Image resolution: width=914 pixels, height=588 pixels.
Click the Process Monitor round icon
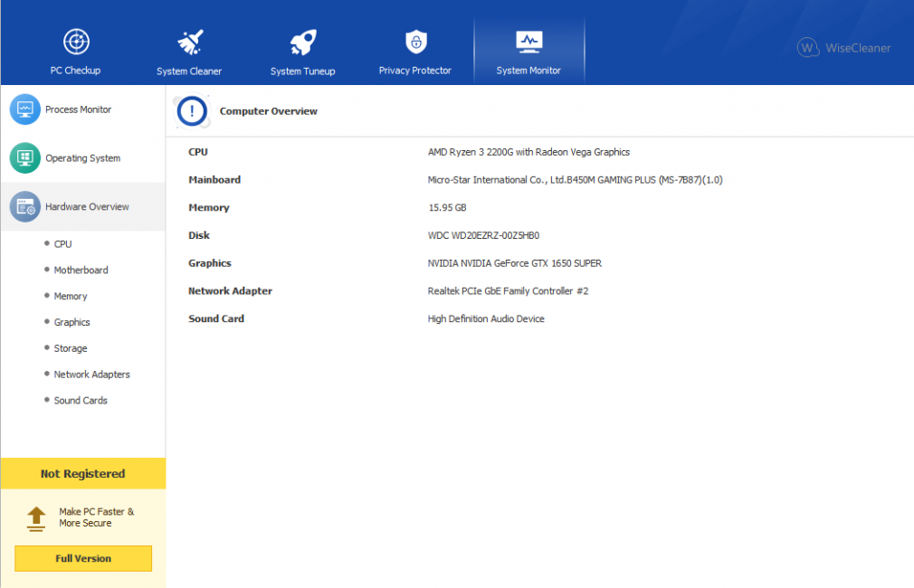[25, 109]
